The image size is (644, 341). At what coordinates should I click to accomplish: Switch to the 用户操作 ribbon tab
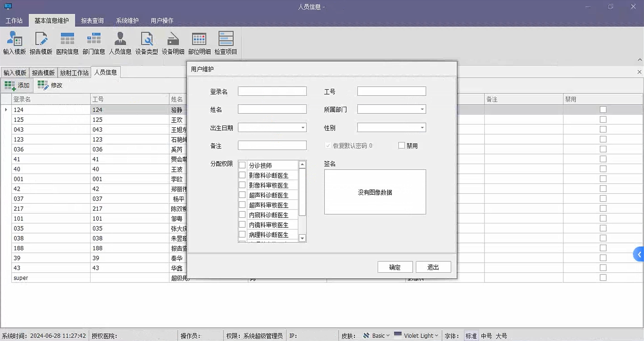click(x=162, y=20)
